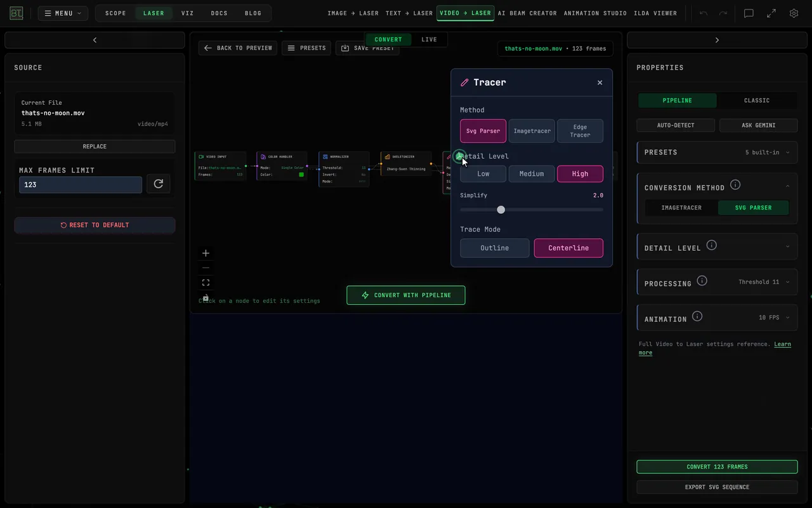812x508 pixels.
Task: Click the Animation info icon
Action: [697, 316]
